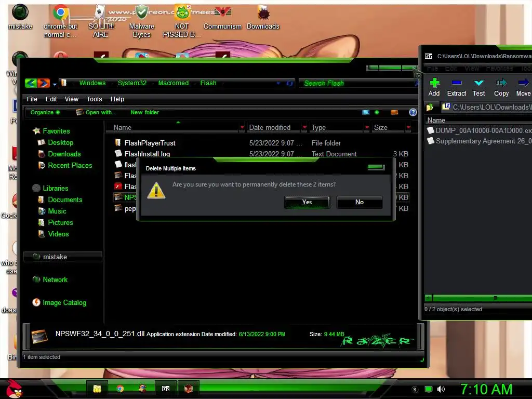This screenshot has height=399, width=532.
Task: Open the MalwareBytes desktop icon
Action: (x=142, y=21)
